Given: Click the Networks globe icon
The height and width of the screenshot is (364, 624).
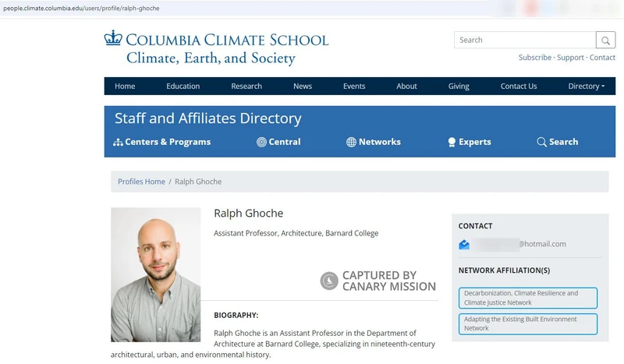Looking at the screenshot, I should [x=351, y=142].
